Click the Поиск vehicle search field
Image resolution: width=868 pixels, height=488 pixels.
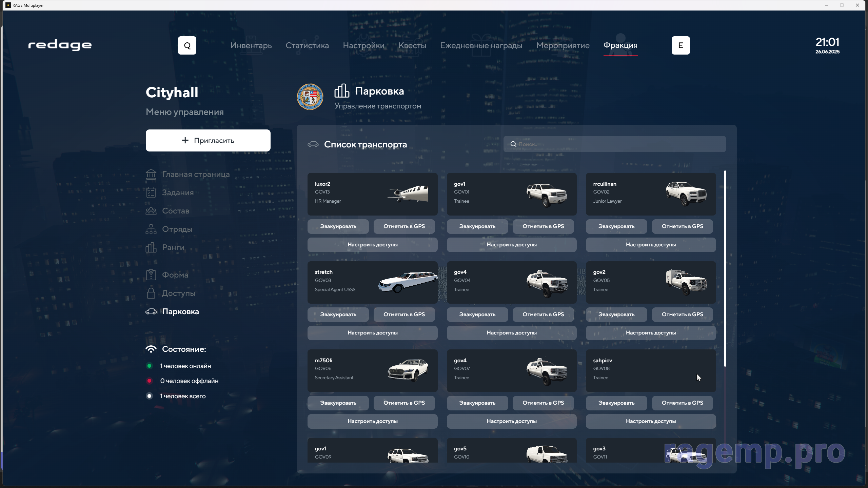point(614,144)
